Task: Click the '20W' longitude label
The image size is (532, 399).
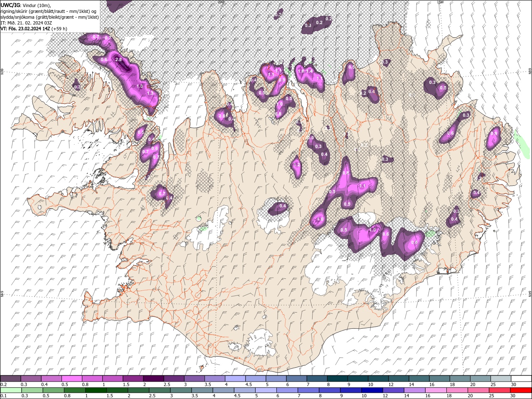Action: point(221,2)
